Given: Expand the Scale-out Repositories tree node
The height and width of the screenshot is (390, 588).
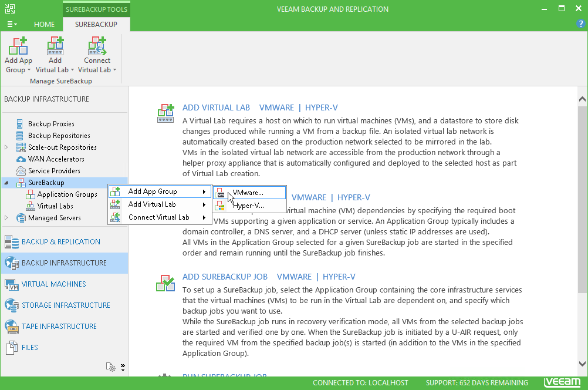Looking at the screenshot, I should coord(6,147).
